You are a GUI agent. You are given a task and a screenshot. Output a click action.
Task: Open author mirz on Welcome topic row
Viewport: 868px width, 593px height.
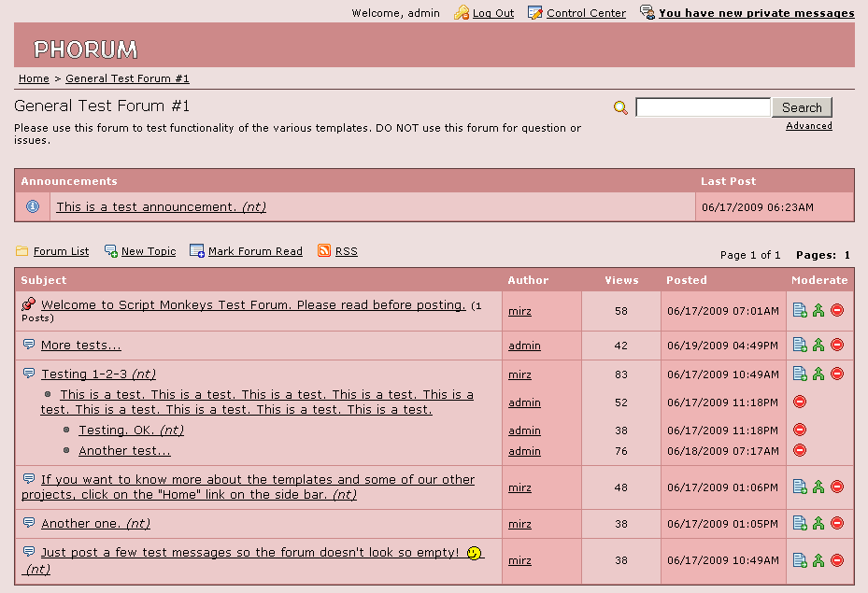[x=519, y=311]
